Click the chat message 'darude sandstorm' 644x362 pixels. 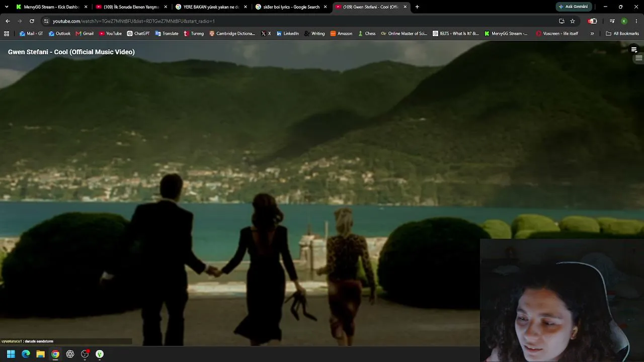pos(39,341)
